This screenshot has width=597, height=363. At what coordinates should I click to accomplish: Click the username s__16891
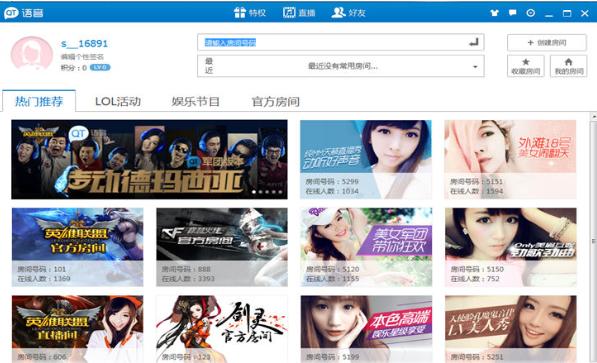84,44
